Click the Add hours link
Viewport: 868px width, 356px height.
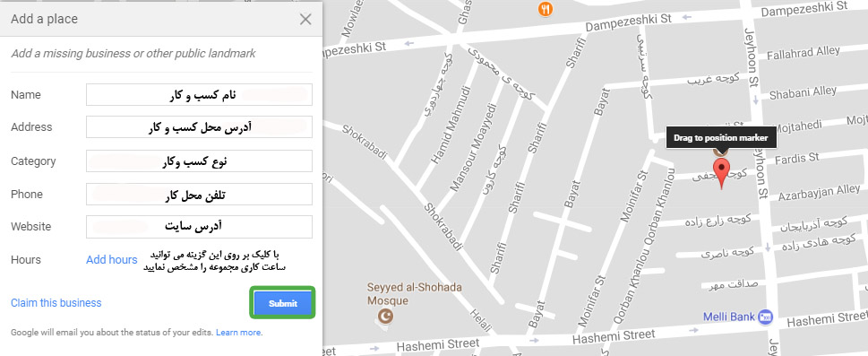pyautogui.click(x=111, y=259)
